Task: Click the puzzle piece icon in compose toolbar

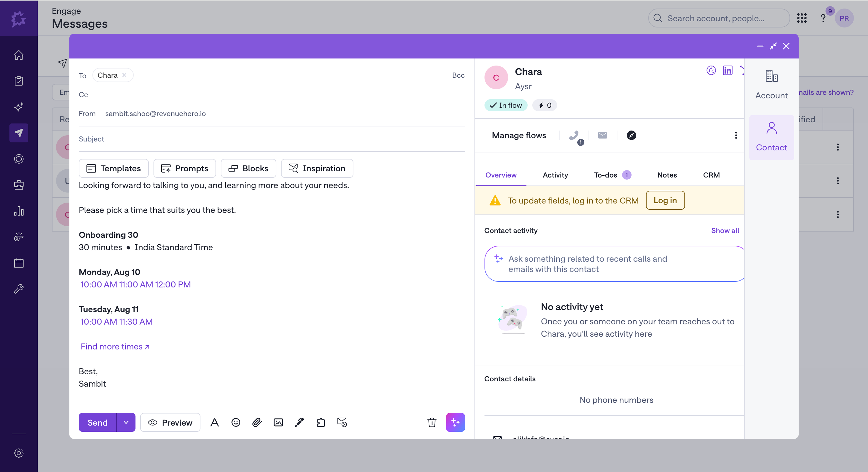Action: pos(321,422)
